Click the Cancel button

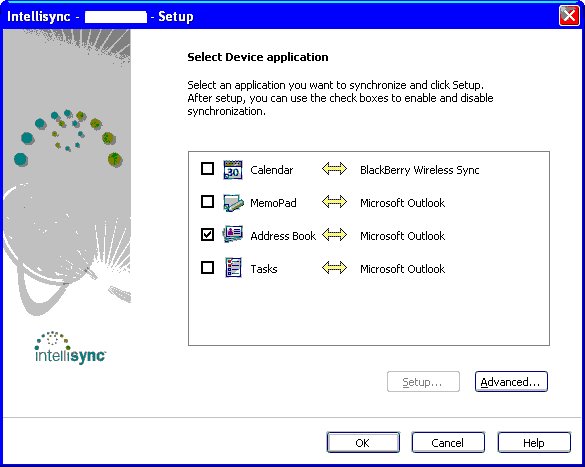(x=448, y=443)
